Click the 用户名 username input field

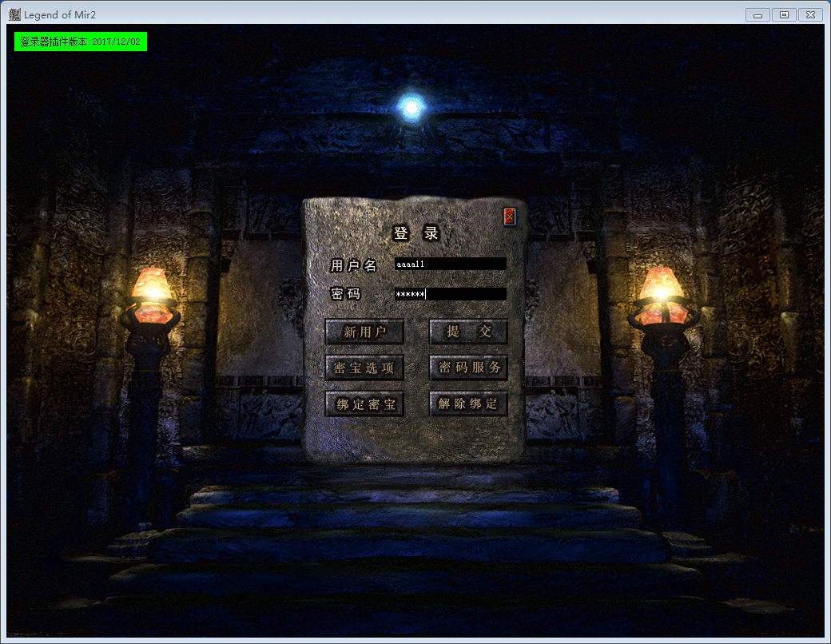point(450,264)
